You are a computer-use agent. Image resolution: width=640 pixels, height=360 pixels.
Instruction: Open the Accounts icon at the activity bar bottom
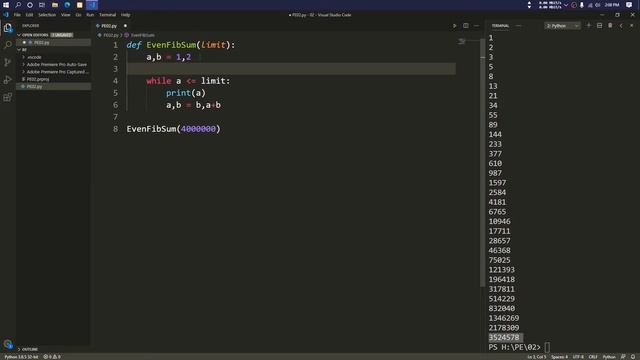pos(8,344)
